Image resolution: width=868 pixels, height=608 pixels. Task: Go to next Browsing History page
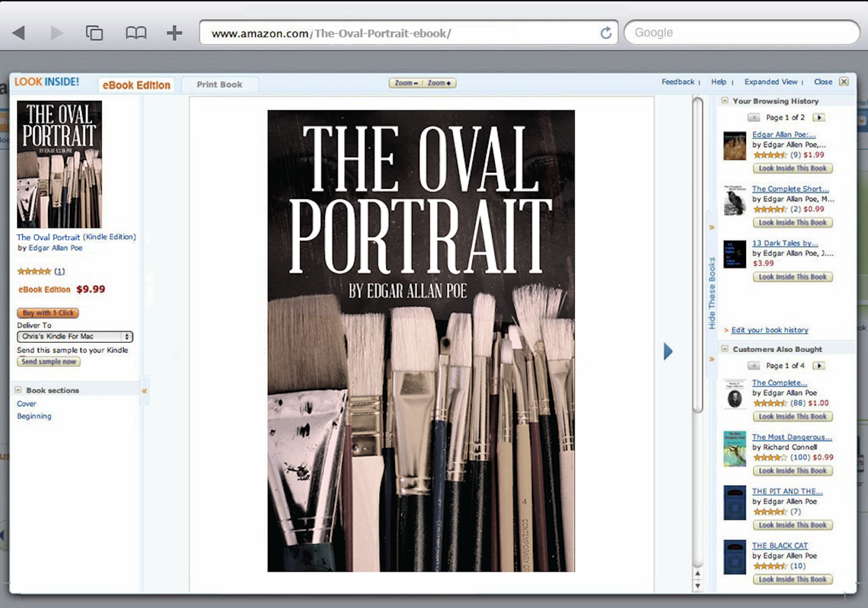(x=819, y=118)
